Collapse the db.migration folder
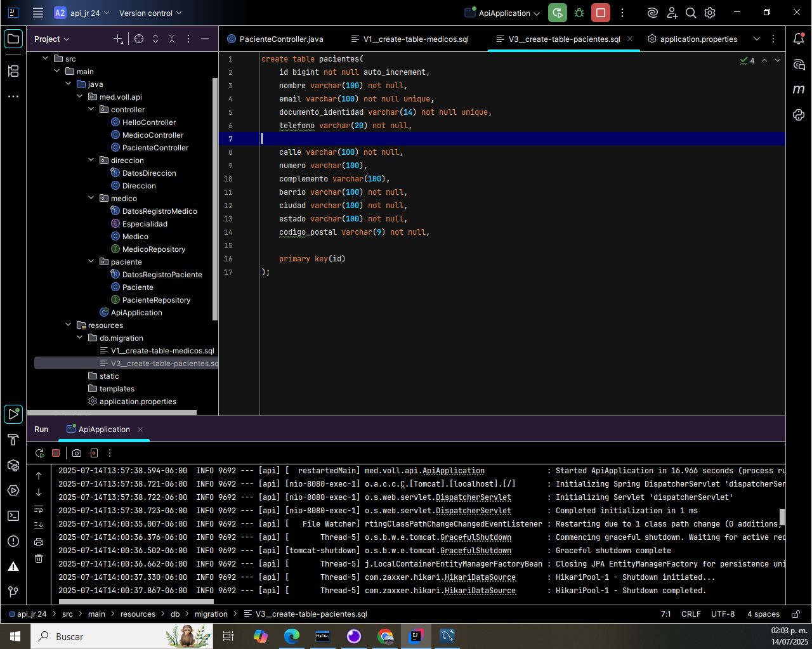Viewport: 812px width, 649px height. coord(80,338)
